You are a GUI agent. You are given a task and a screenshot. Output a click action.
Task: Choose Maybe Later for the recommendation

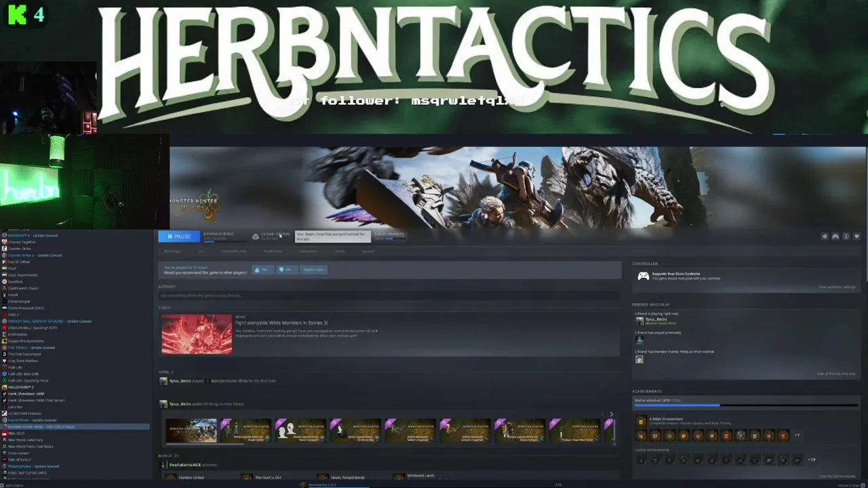click(313, 270)
